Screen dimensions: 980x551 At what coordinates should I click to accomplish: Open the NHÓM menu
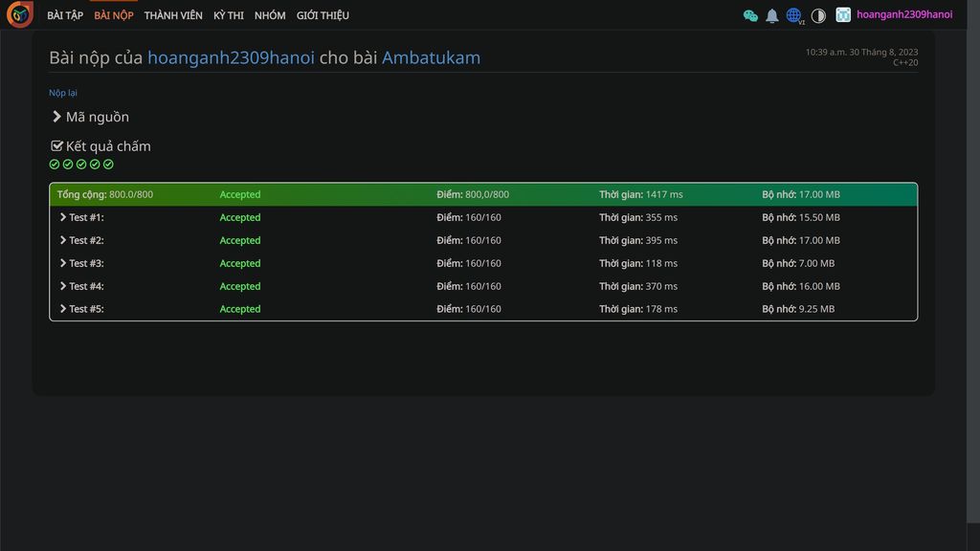(270, 15)
